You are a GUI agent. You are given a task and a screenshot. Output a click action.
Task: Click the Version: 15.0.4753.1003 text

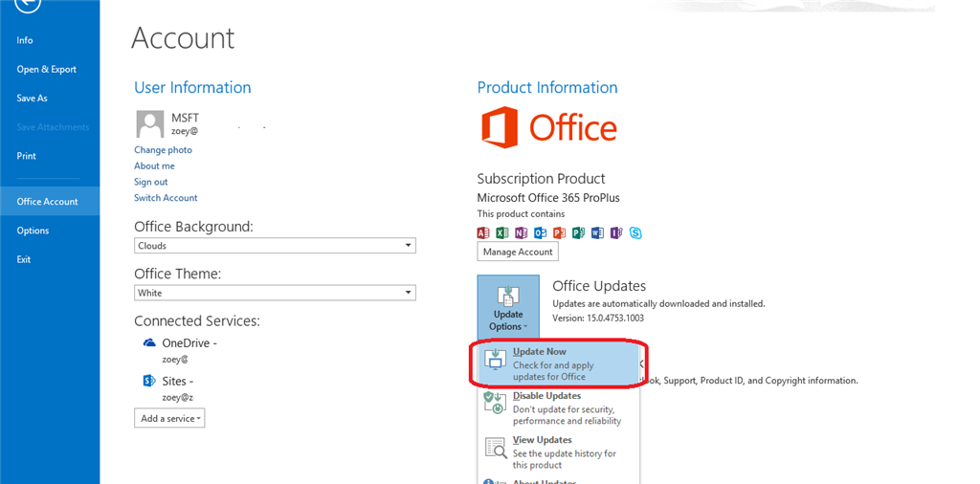coord(598,318)
